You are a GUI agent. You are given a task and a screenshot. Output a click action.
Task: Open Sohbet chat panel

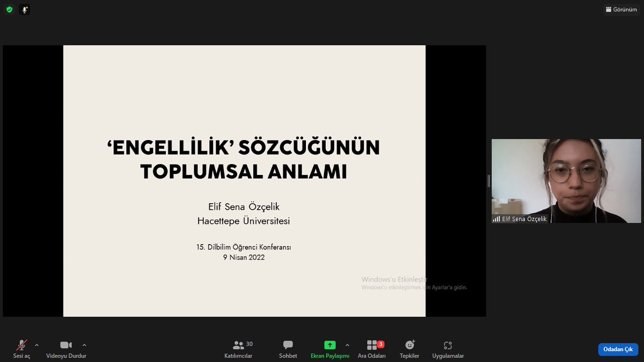(288, 349)
